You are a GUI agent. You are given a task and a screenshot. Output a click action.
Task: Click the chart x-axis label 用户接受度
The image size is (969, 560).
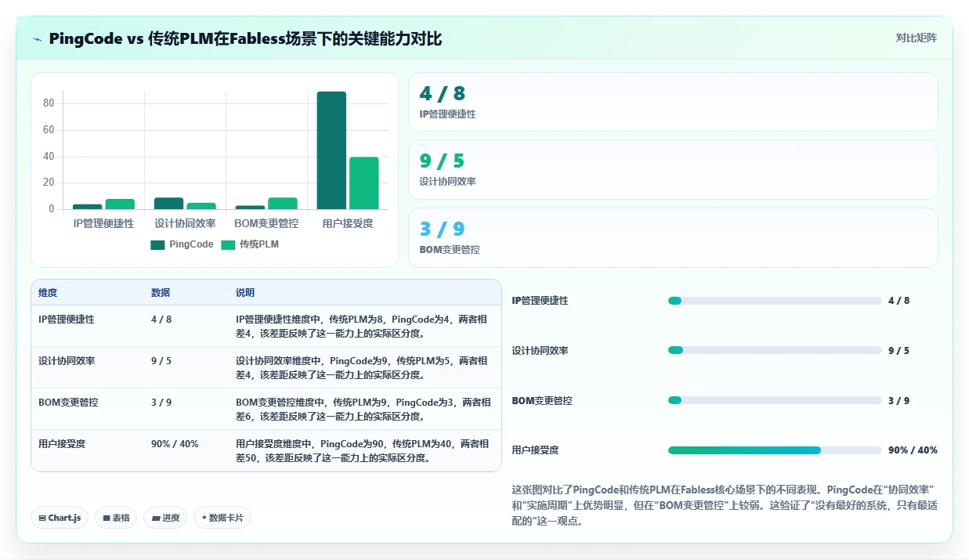tap(348, 223)
